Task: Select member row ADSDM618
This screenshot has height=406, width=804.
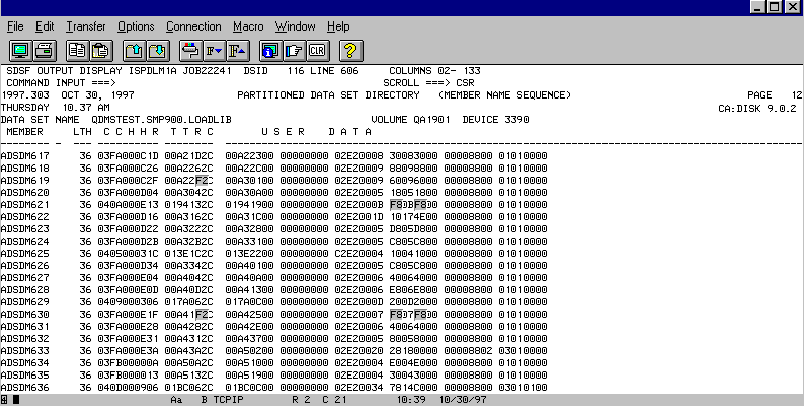Action: (274, 168)
